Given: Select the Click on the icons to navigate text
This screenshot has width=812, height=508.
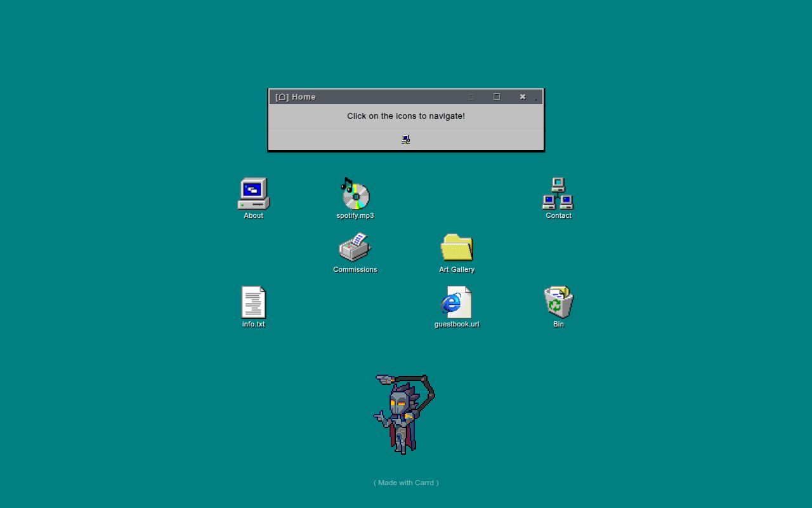Looking at the screenshot, I should click(x=405, y=116).
